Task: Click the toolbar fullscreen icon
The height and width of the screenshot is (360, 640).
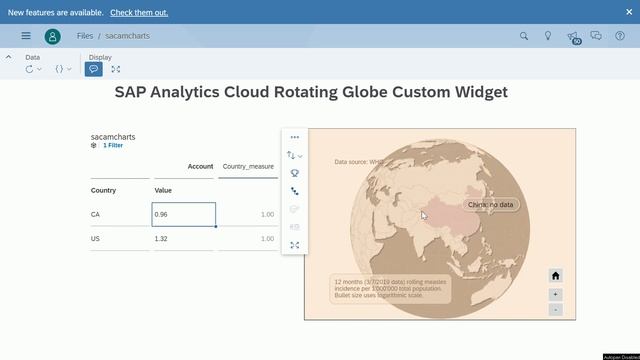Action: pyautogui.click(x=116, y=69)
